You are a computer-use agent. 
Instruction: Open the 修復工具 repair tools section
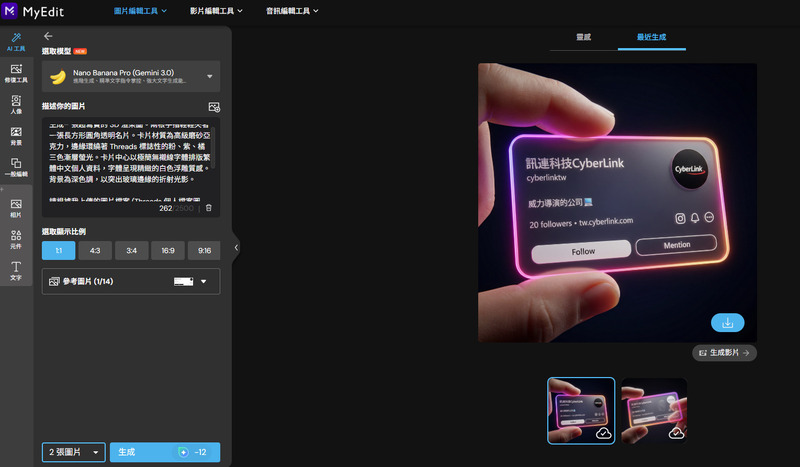16,73
